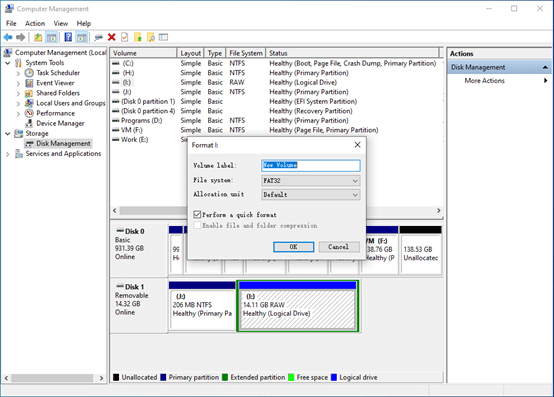Sort by Volume column header
The image size is (554, 397).
[143, 53]
